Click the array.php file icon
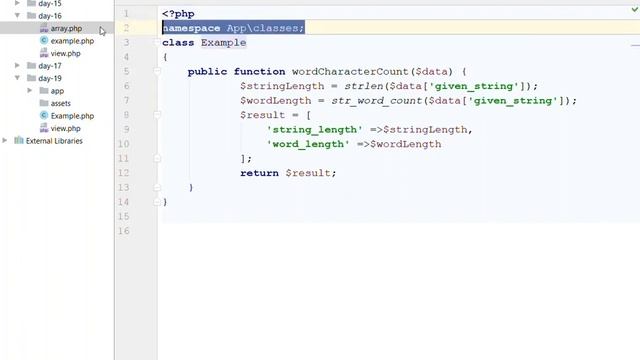 [x=44, y=28]
